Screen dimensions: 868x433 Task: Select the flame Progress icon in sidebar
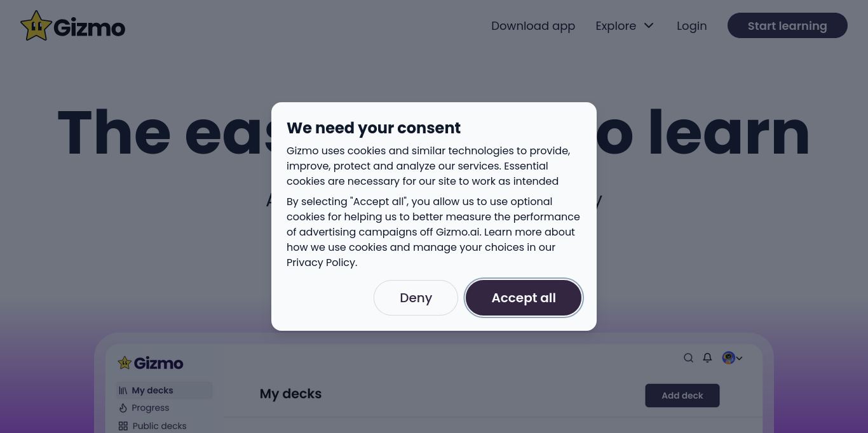tap(123, 408)
